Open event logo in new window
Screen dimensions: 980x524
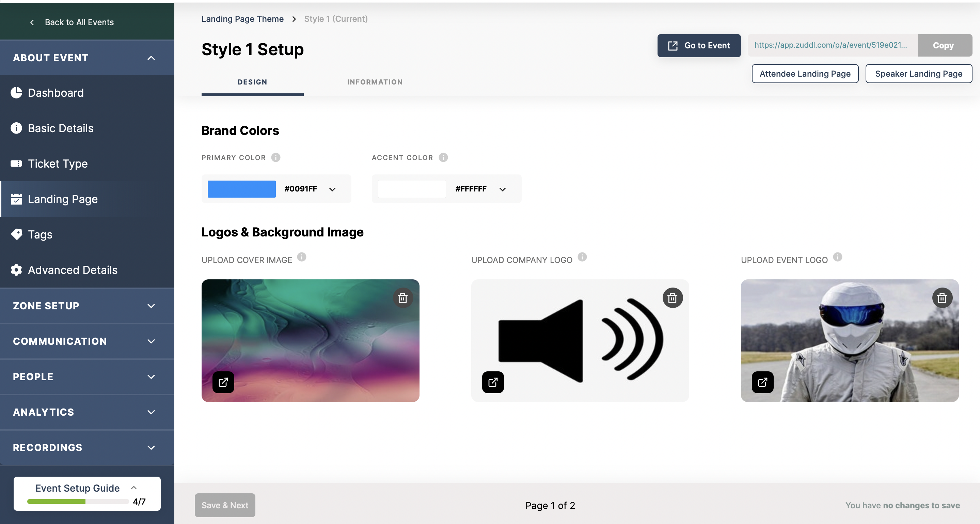click(762, 382)
